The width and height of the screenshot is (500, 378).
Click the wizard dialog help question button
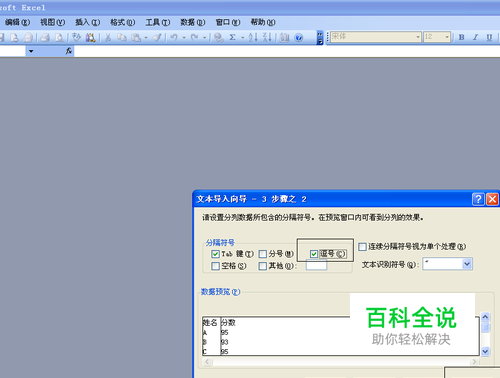click(478, 199)
